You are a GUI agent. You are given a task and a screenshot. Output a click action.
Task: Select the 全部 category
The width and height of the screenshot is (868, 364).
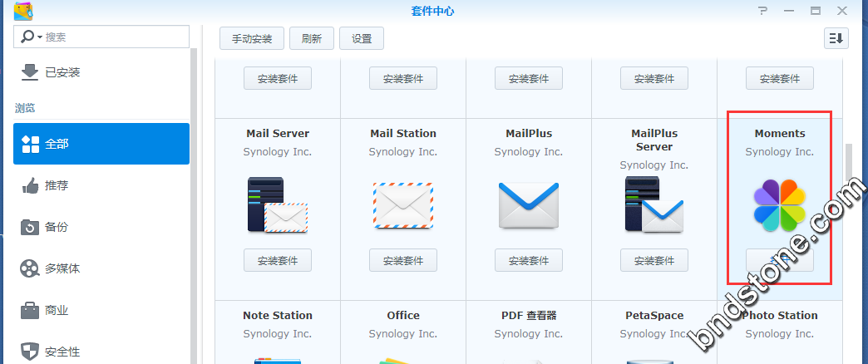tap(101, 144)
